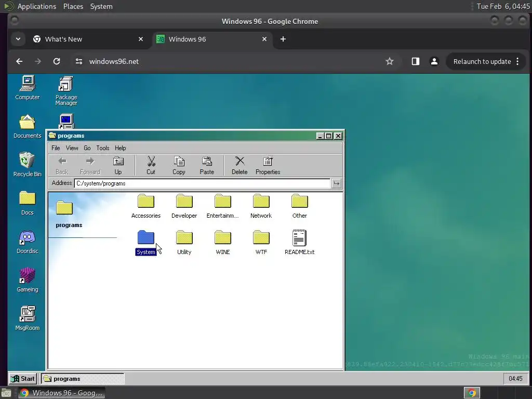Bookmark this page with the star
The image size is (532, 399).
click(x=390, y=61)
